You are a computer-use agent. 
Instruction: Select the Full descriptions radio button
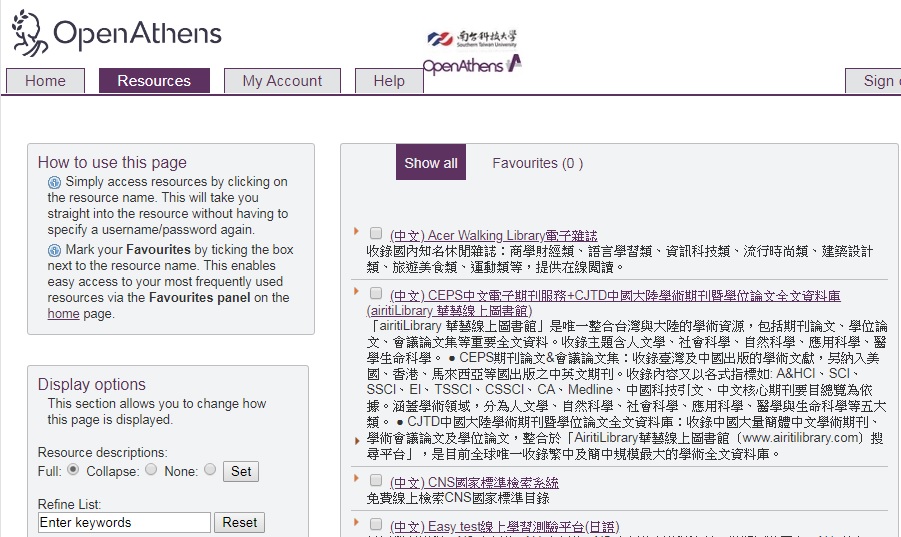click(73, 469)
